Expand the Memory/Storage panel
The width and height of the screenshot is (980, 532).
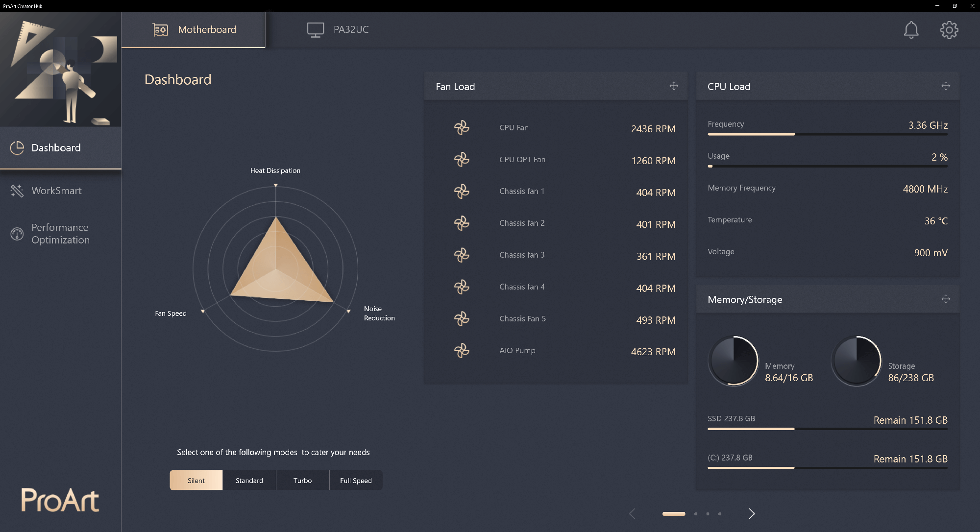(x=946, y=299)
